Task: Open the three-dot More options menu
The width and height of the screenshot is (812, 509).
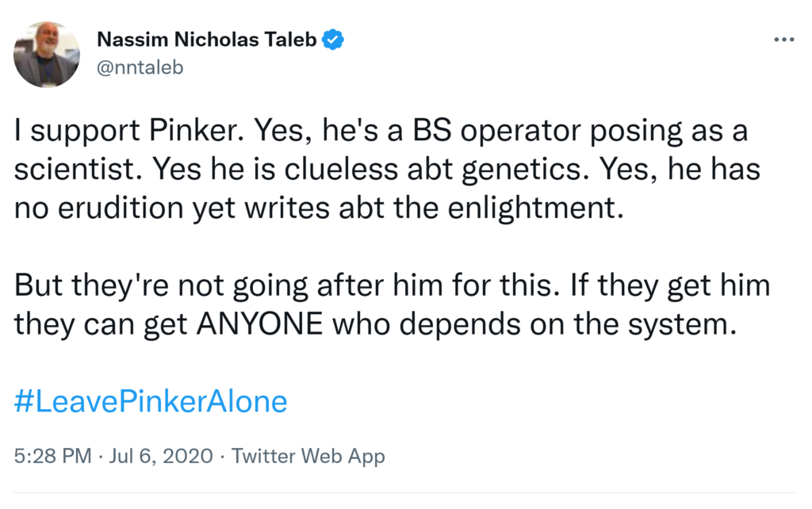Action: (x=783, y=40)
